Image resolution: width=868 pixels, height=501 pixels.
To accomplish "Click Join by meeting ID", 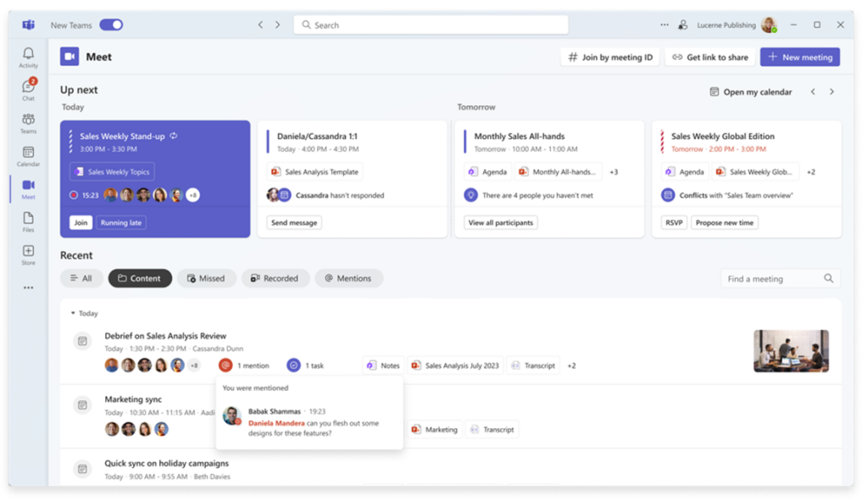I will [610, 57].
